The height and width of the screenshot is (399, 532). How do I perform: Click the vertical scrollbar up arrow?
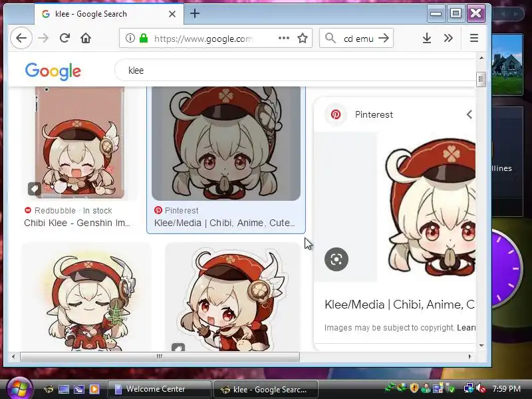[x=481, y=58]
